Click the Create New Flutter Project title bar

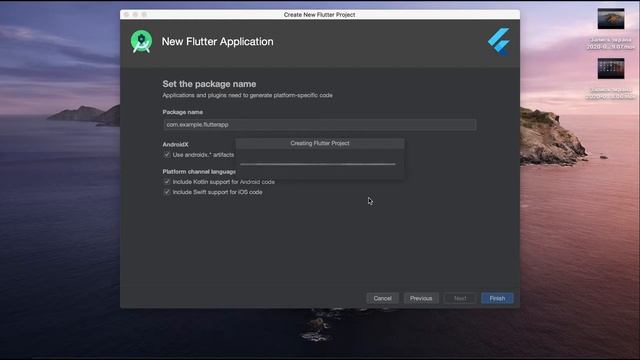[x=320, y=14]
